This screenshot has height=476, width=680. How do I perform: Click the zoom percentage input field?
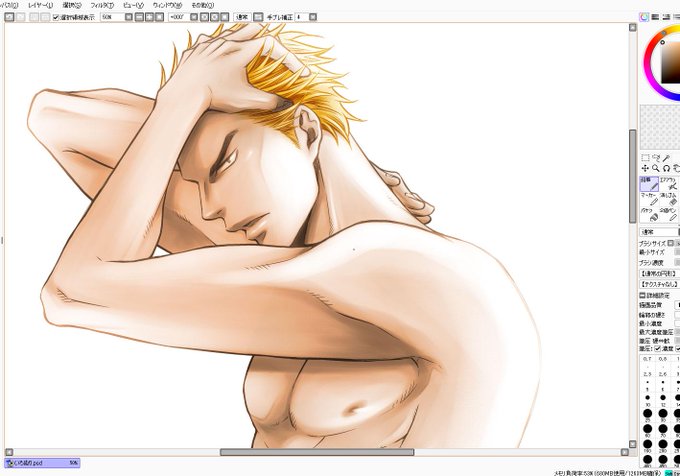(x=112, y=17)
